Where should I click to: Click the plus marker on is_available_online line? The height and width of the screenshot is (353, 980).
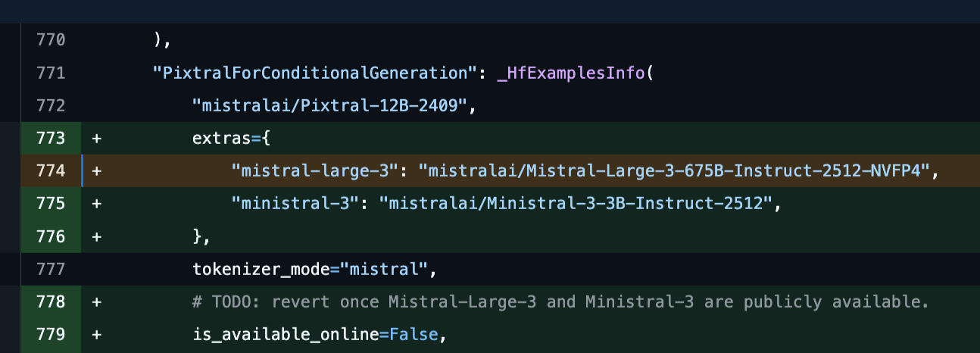coord(97,334)
